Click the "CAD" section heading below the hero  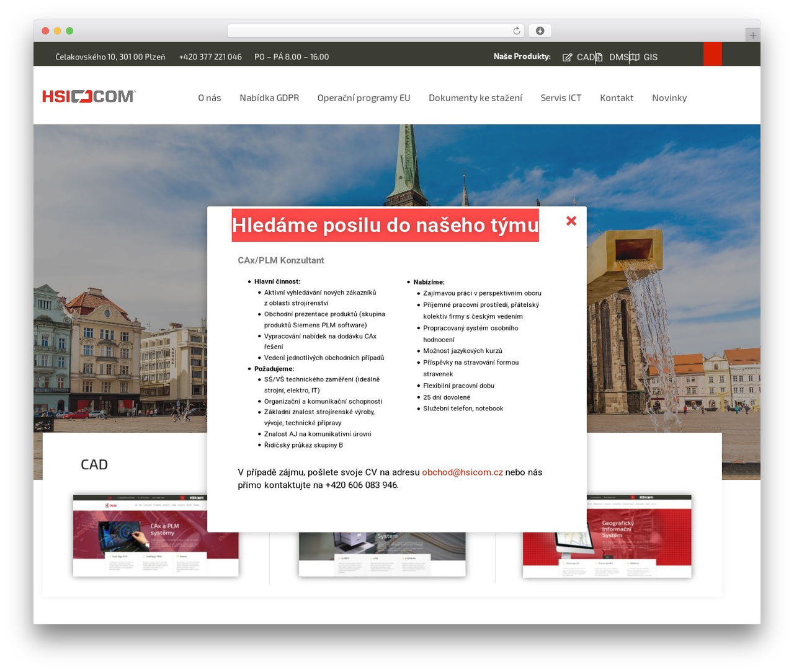pos(94,464)
